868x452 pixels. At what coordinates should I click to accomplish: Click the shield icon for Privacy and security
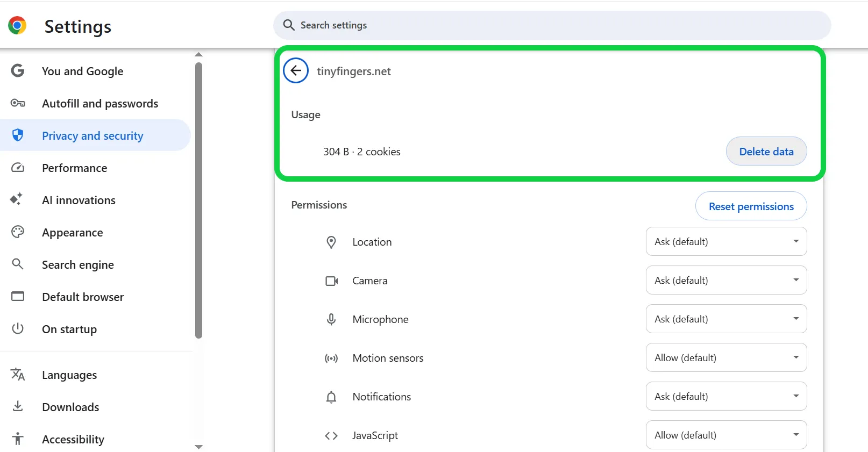point(18,135)
